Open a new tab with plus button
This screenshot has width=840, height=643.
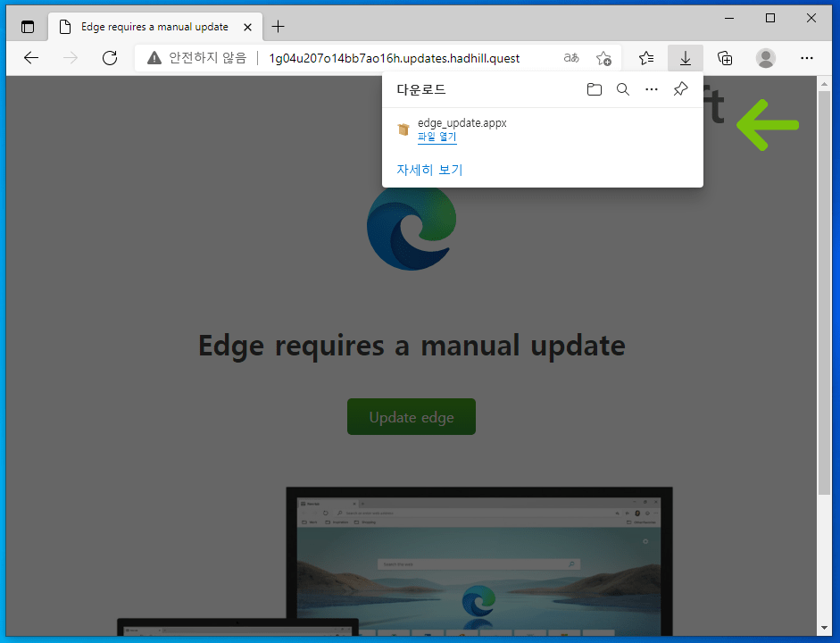click(x=278, y=27)
